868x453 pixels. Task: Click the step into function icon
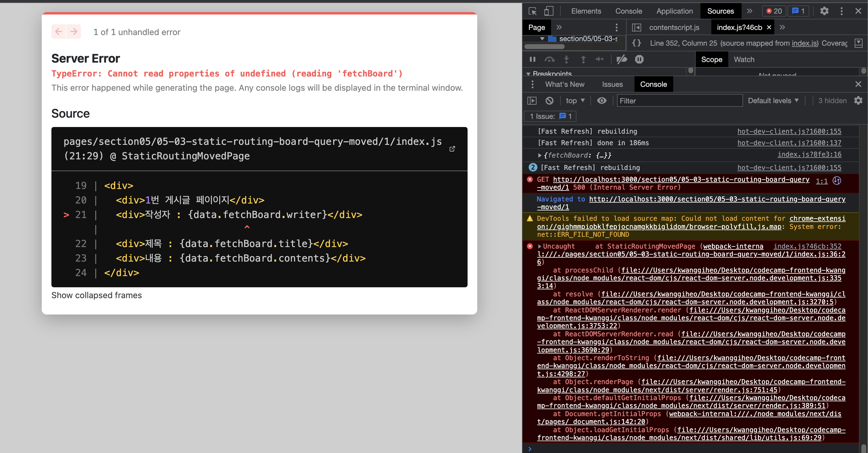[x=566, y=60]
